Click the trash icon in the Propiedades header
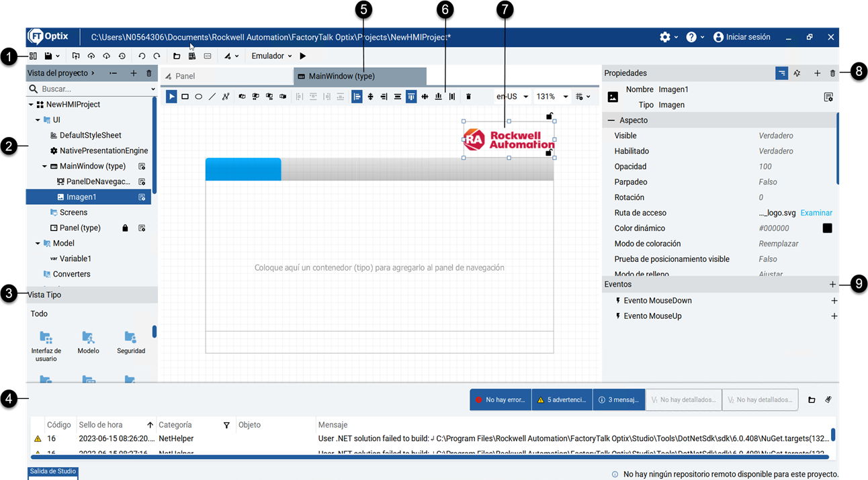Viewport: 868px width, 480px height. (833, 73)
